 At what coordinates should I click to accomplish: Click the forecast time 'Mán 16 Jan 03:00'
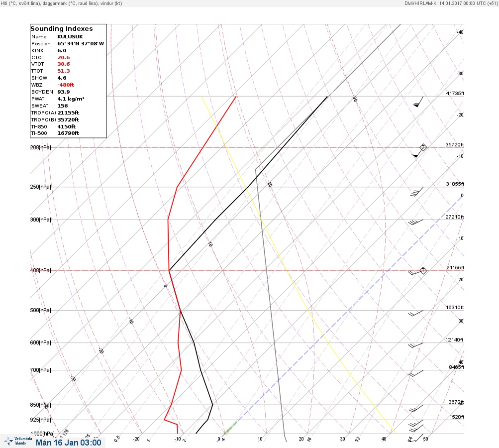[69, 443]
